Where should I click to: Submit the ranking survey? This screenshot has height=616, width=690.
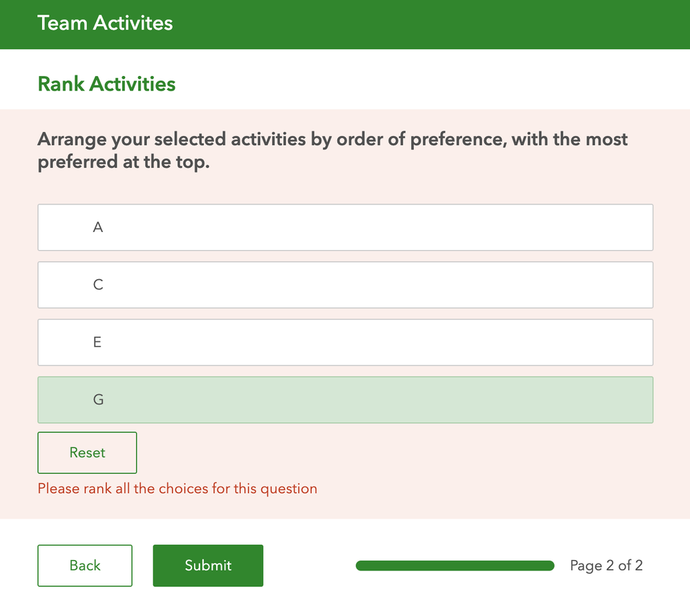click(208, 566)
